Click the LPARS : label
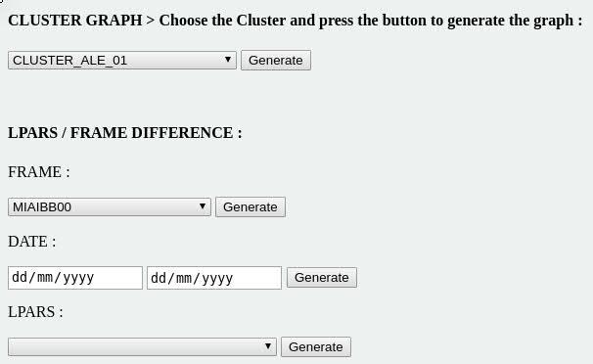The image size is (593, 364). tap(35, 312)
